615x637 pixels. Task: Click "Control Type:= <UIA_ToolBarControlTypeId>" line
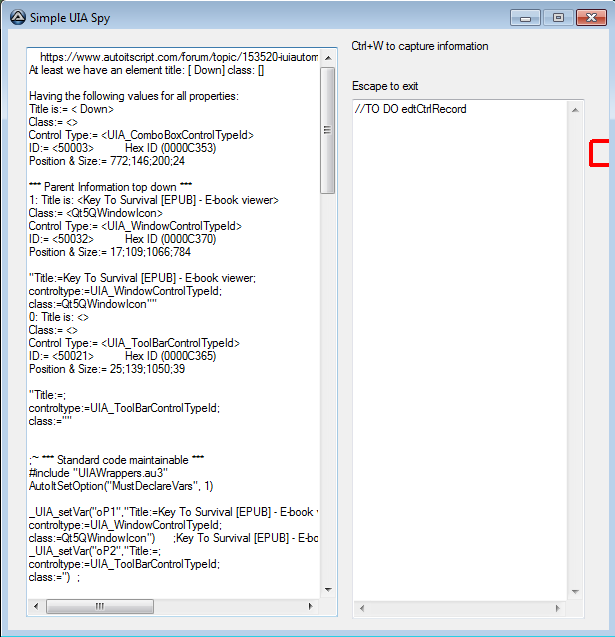point(134,343)
